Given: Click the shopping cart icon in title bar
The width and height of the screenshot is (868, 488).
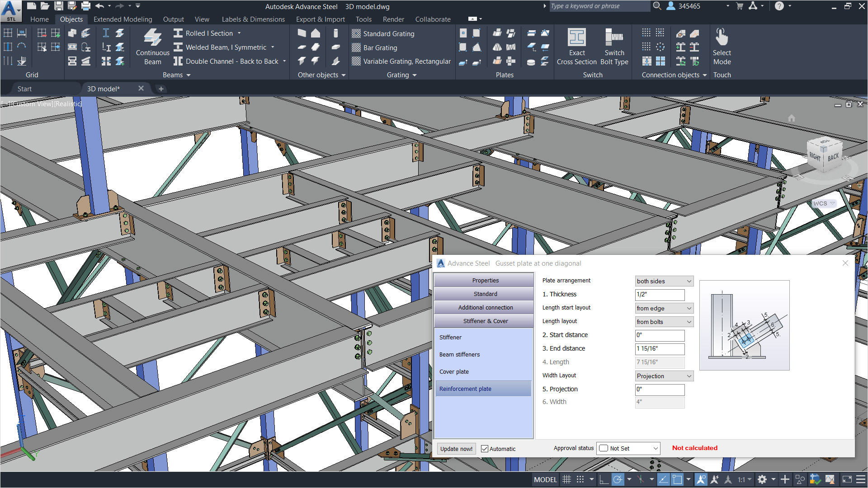Looking at the screenshot, I should point(740,6).
